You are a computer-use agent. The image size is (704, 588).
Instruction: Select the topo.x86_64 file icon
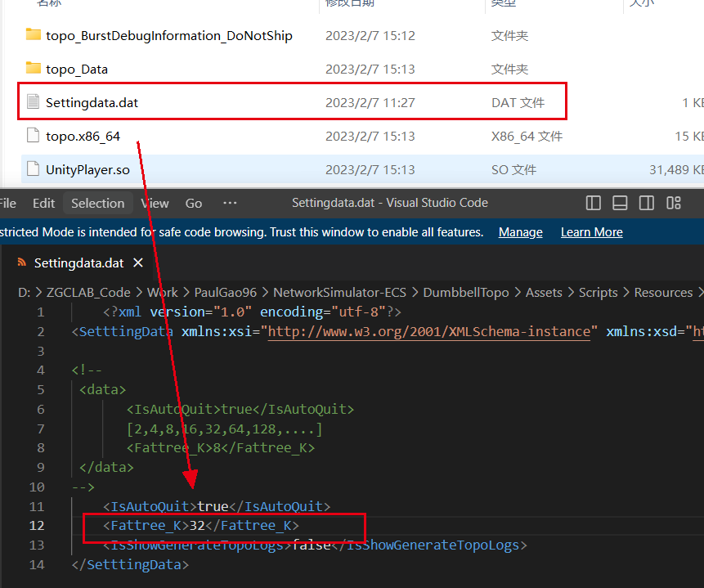click(x=33, y=135)
